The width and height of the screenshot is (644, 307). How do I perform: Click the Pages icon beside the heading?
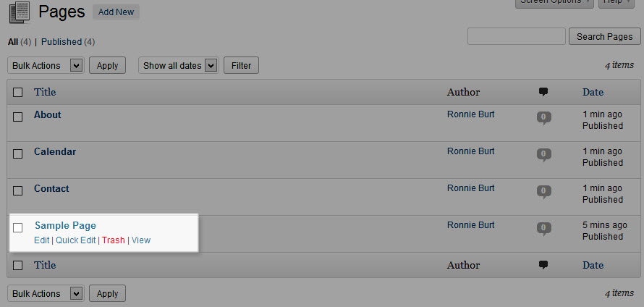(20, 12)
